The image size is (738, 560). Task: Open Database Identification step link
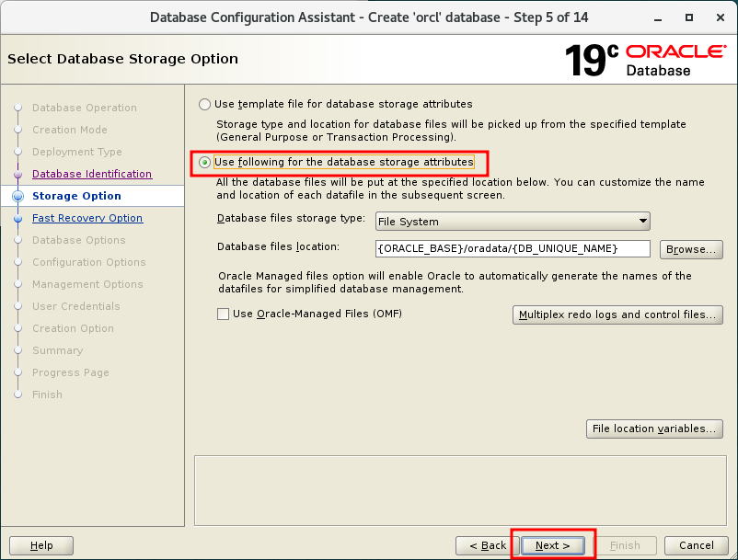pyautogui.click(x=92, y=174)
